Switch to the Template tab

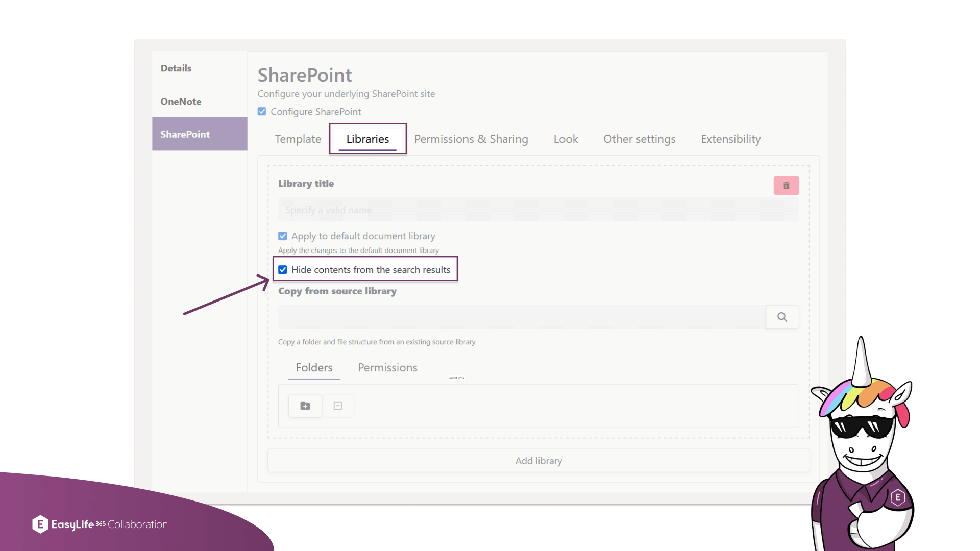pos(298,139)
